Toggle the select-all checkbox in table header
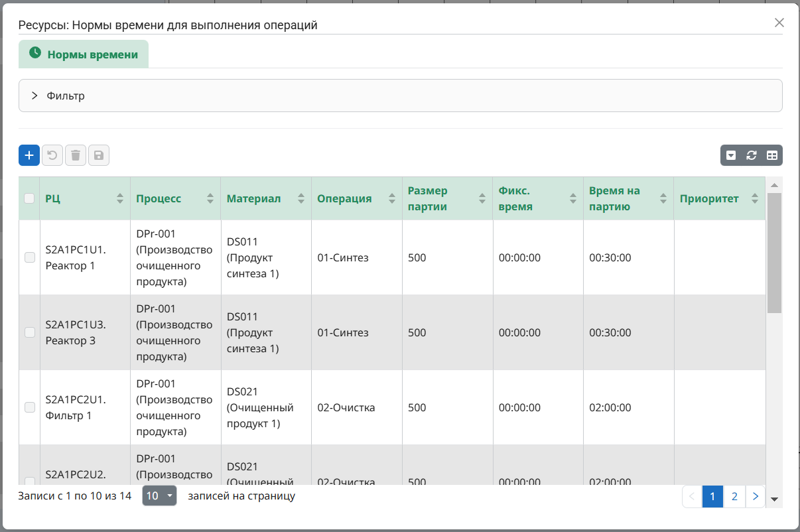Image resolution: width=800 pixels, height=532 pixels. [29, 198]
